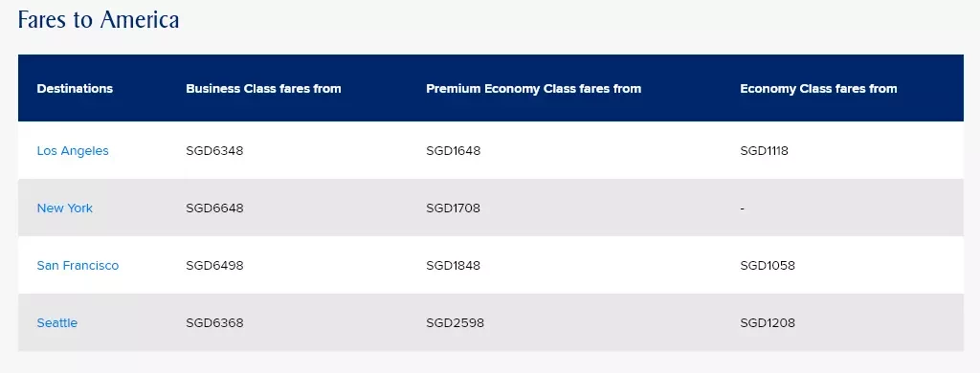This screenshot has height=373, width=980.
Task: Select the San Francisco premium economy fare SGD1848
Action: click(453, 266)
